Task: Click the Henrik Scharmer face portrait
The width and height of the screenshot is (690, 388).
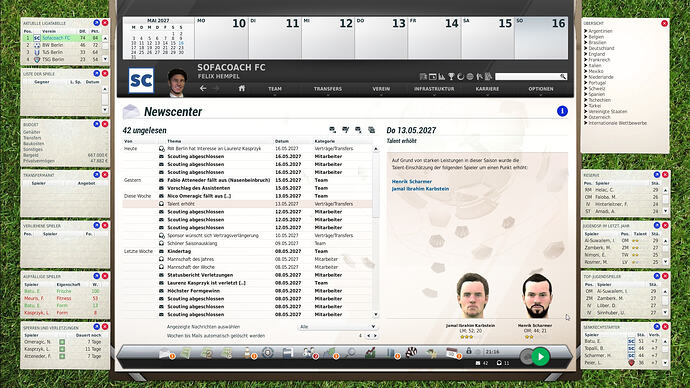Action: click(x=537, y=296)
